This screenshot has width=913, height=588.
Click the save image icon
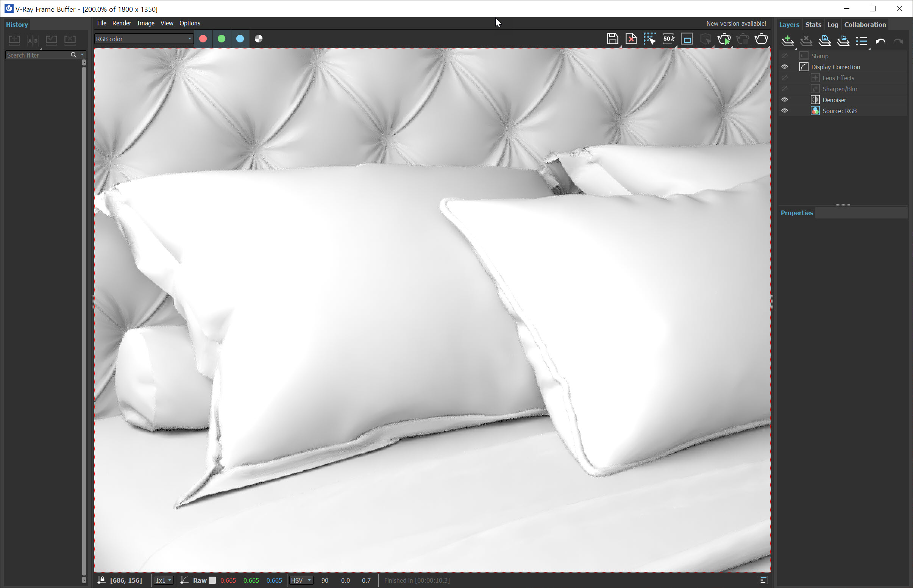coord(612,39)
